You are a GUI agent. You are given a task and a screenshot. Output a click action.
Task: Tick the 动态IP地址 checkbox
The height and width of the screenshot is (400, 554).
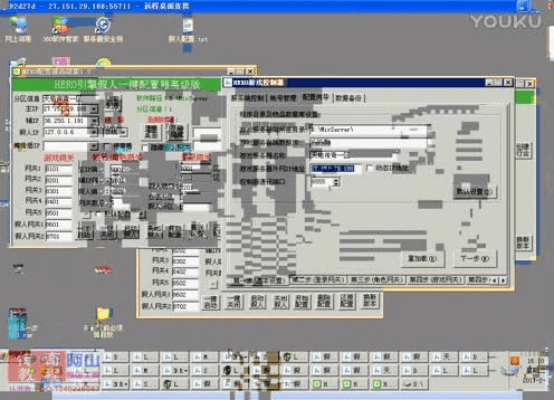[x=370, y=168]
